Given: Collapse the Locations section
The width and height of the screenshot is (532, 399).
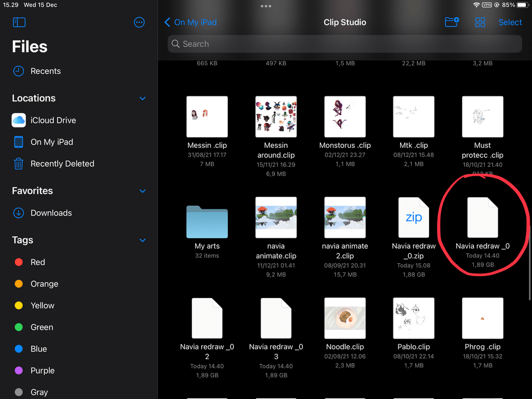Looking at the screenshot, I should tap(142, 99).
